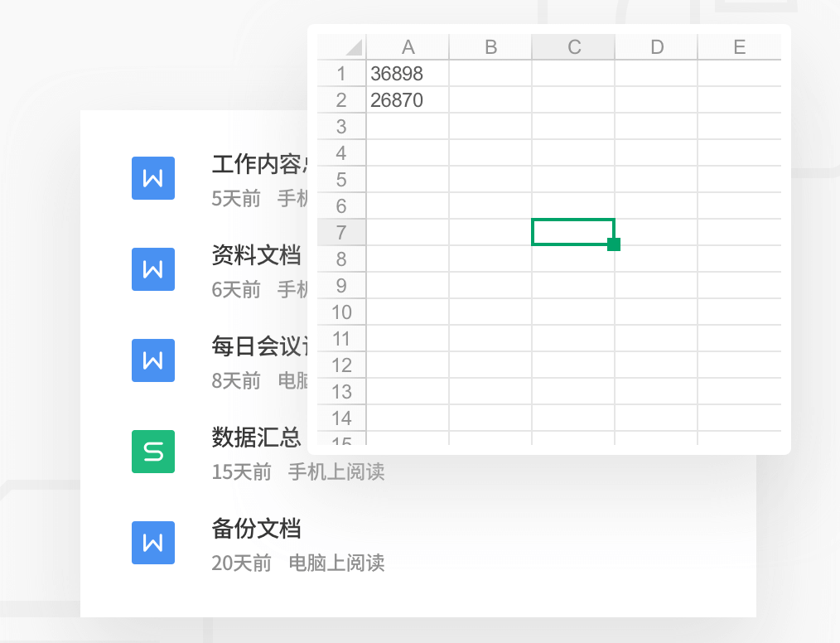Open the 工作内容 file title
840x643 pixels.
coord(260,164)
